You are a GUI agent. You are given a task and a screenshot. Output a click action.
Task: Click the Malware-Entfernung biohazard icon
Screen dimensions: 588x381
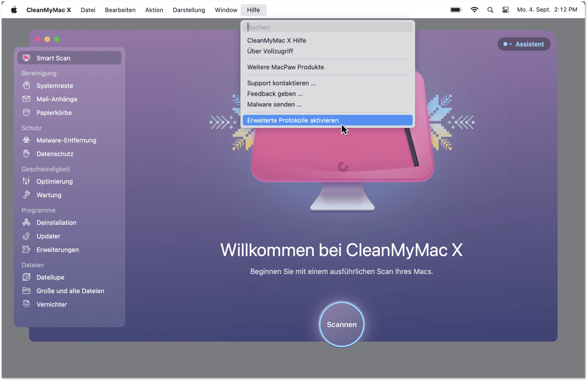point(26,140)
